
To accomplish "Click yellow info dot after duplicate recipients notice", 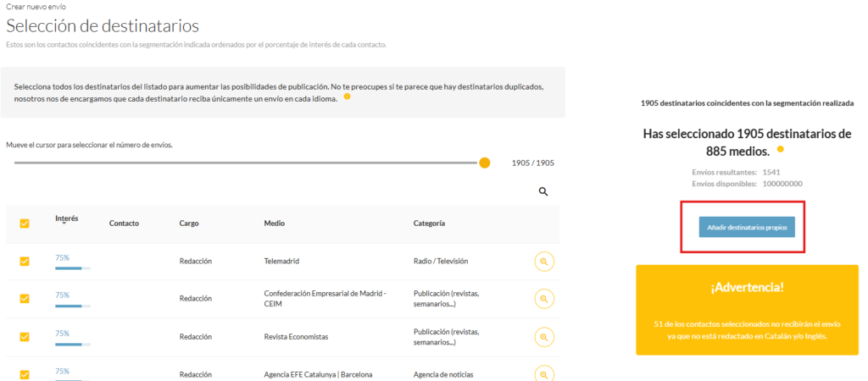I will (347, 97).
